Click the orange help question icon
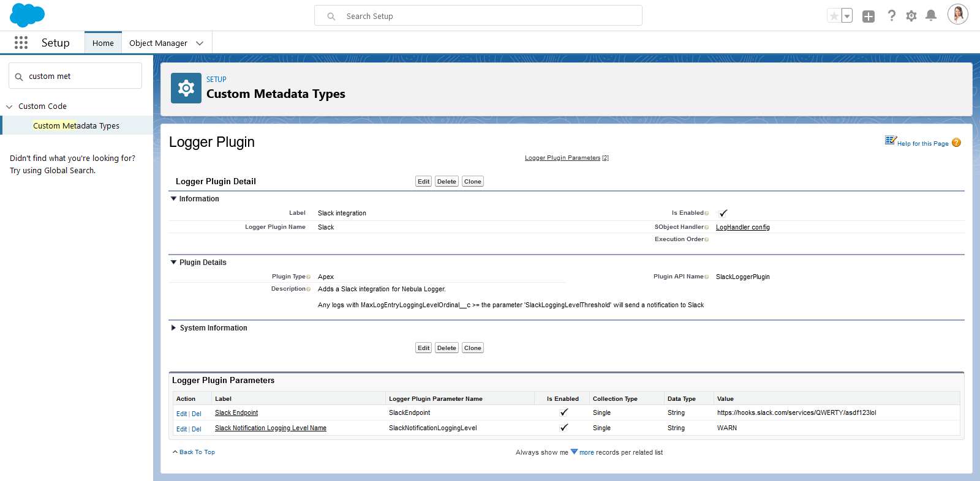Screen dimensions: 980x481 [957, 143]
